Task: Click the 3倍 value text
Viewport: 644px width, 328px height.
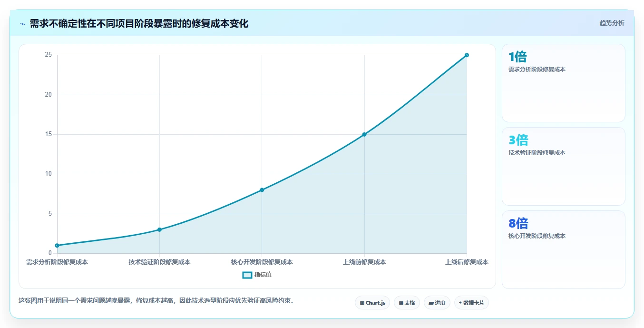Action: [x=518, y=140]
